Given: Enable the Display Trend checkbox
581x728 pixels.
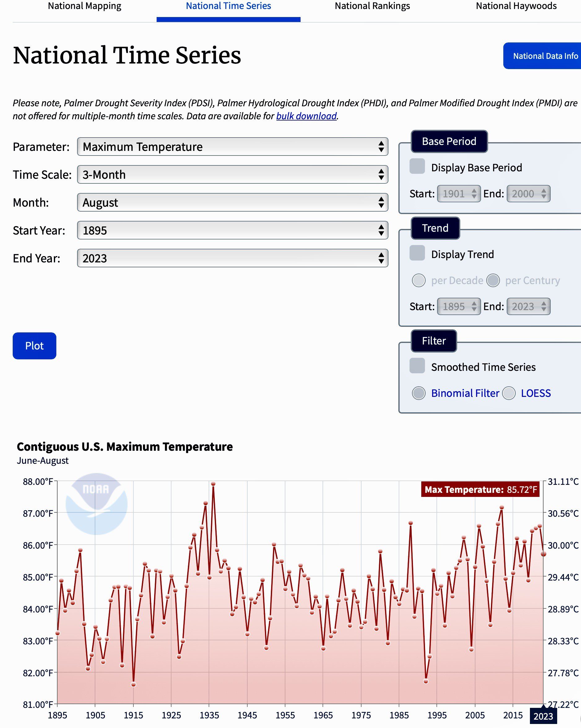Looking at the screenshot, I should pos(417,253).
